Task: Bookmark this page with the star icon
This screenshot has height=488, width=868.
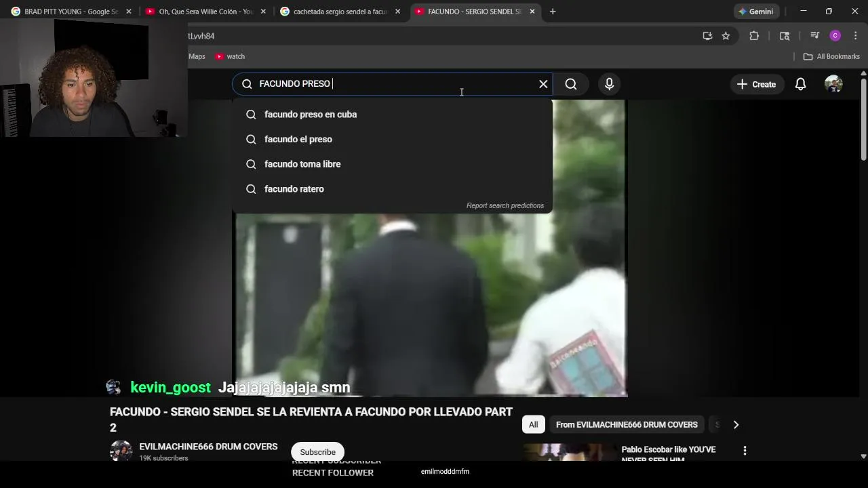Action: (x=726, y=36)
